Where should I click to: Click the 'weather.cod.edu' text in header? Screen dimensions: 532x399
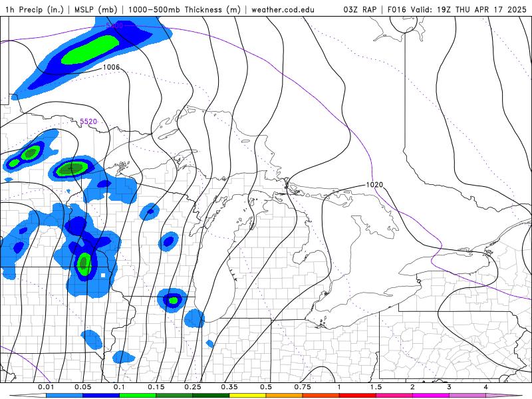[x=283, y=9]
